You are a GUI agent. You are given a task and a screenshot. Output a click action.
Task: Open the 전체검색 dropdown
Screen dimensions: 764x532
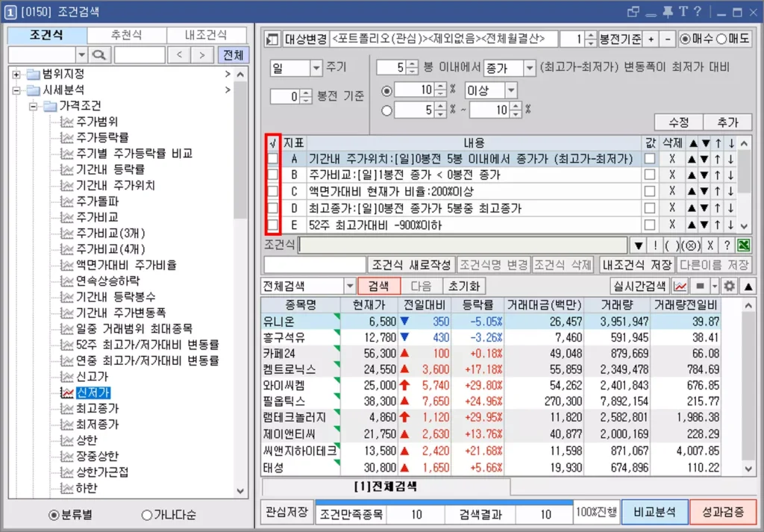(x=350, y=287)
